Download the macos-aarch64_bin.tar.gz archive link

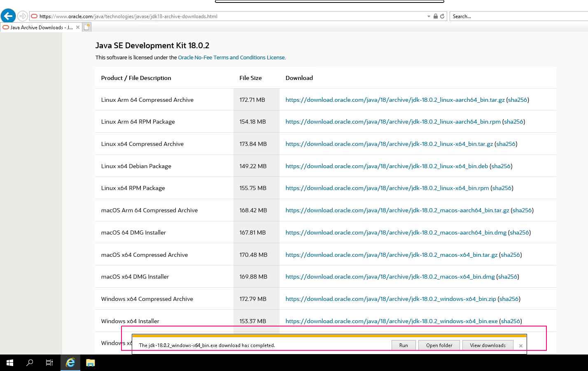(x=397, y=210)
